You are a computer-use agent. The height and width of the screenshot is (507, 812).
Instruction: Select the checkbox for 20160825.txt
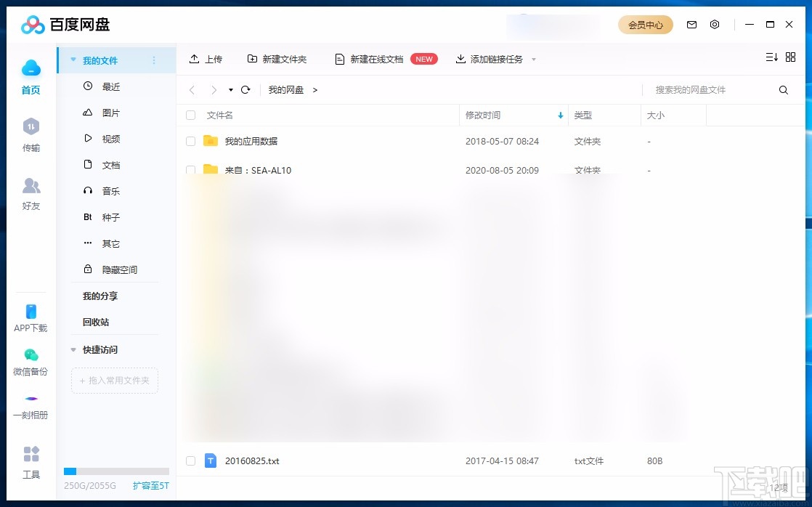(190, 461)
